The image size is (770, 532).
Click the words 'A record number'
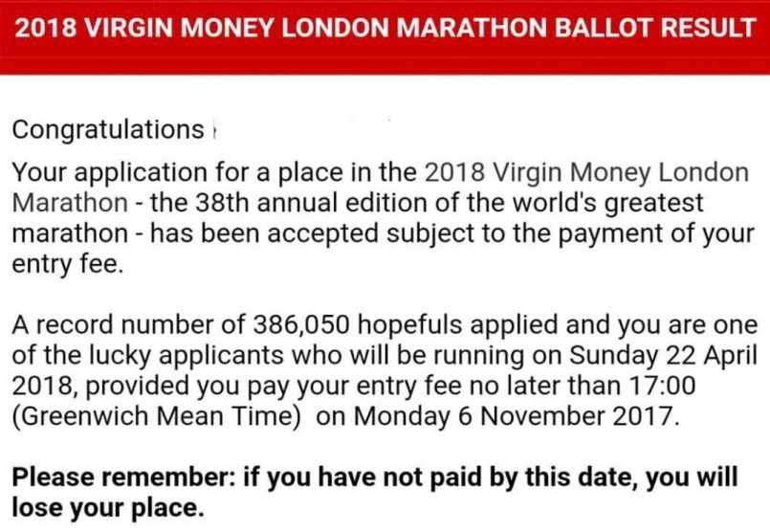pyautogui.click(x=98, y=324)
